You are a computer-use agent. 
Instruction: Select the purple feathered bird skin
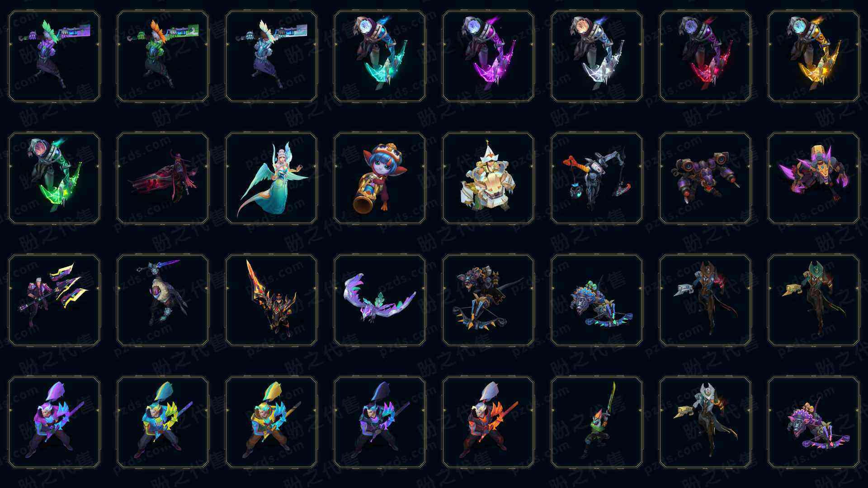pos(380,300)
